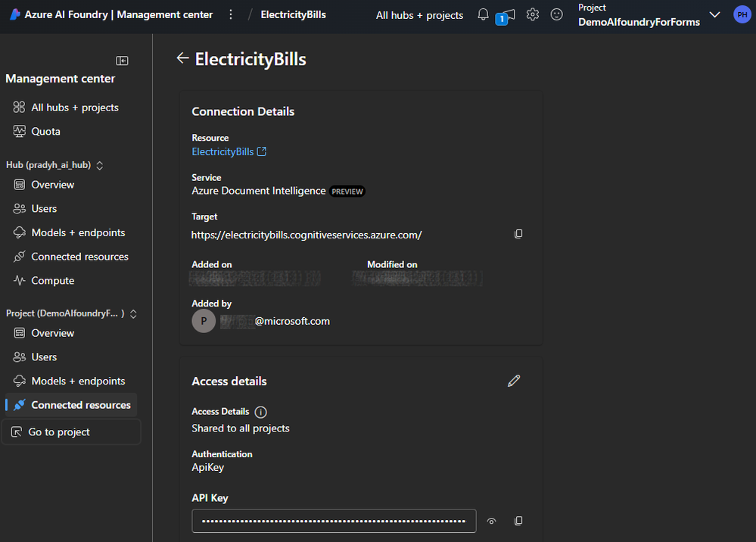The width and height of the screenshot is (756, 542).
Task: Click the ApiKey authentication value
Action: click(x=208, y=467)
